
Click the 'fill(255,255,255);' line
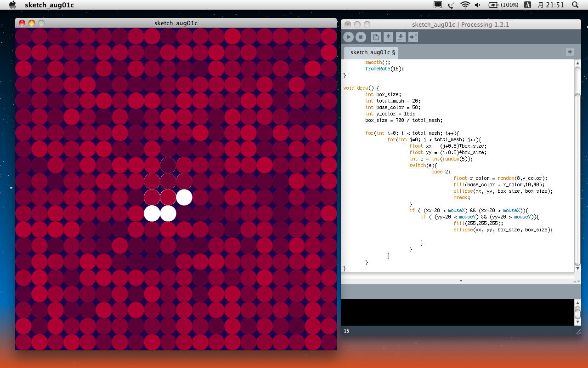click(x=478, y=224)
